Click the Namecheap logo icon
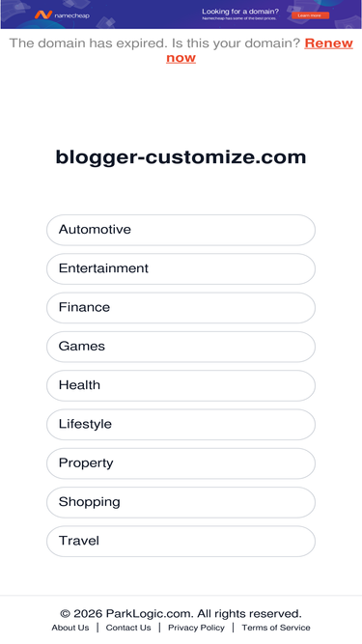The height and width of the screenshot is (644, 362). click(x=43, y=15)
